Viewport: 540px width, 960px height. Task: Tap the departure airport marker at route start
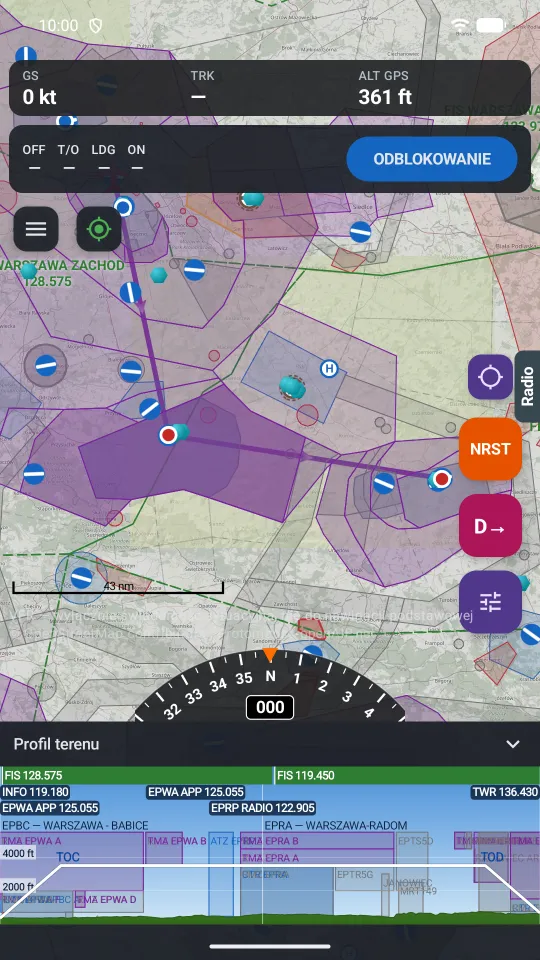coord(124,207)
